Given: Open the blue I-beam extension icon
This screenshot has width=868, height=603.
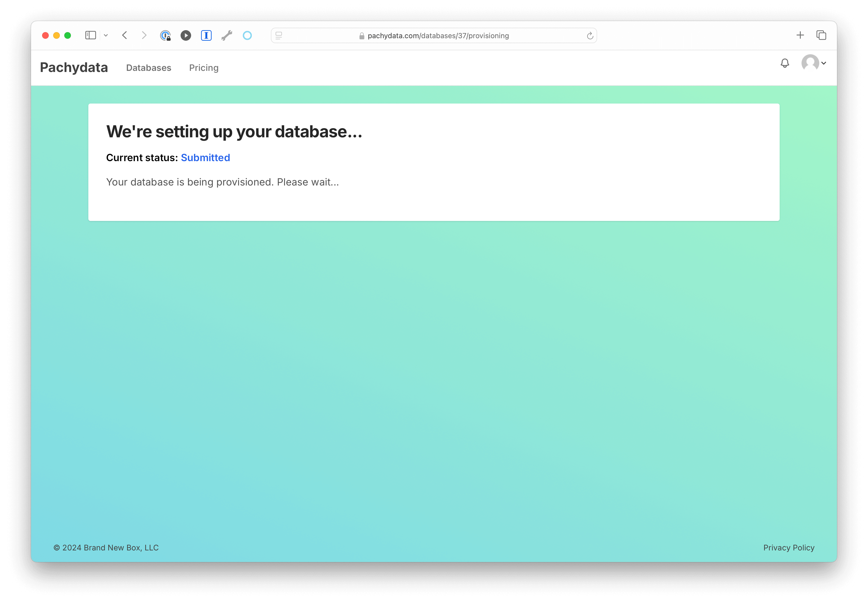Looking at the screenshot, I should [206, 35].
